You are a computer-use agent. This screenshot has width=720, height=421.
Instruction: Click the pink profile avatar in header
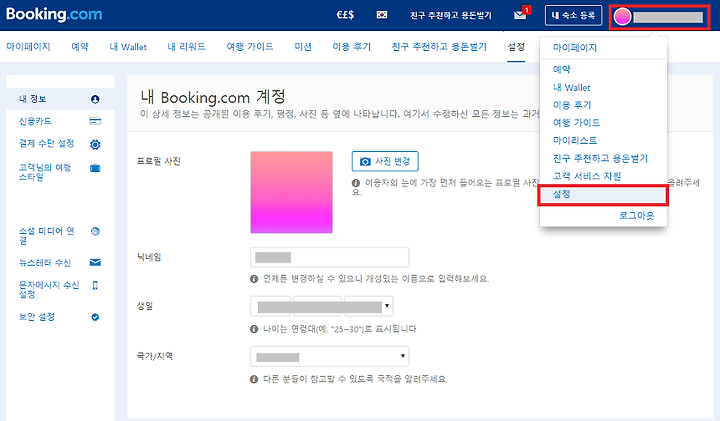pos(622,17)
